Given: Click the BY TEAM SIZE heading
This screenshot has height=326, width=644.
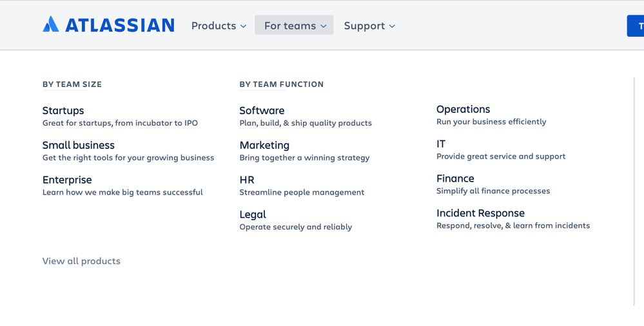Looking at the screenshot, I should point(72,84).
